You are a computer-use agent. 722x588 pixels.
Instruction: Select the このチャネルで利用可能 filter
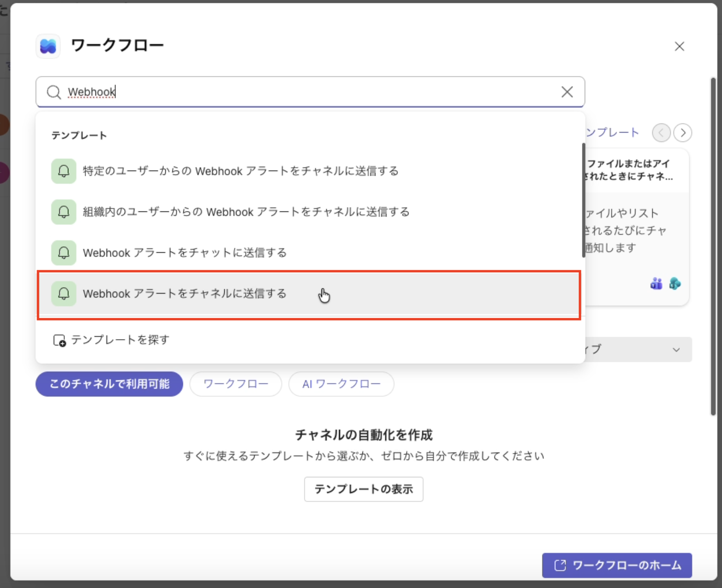[x=109, y=384]
